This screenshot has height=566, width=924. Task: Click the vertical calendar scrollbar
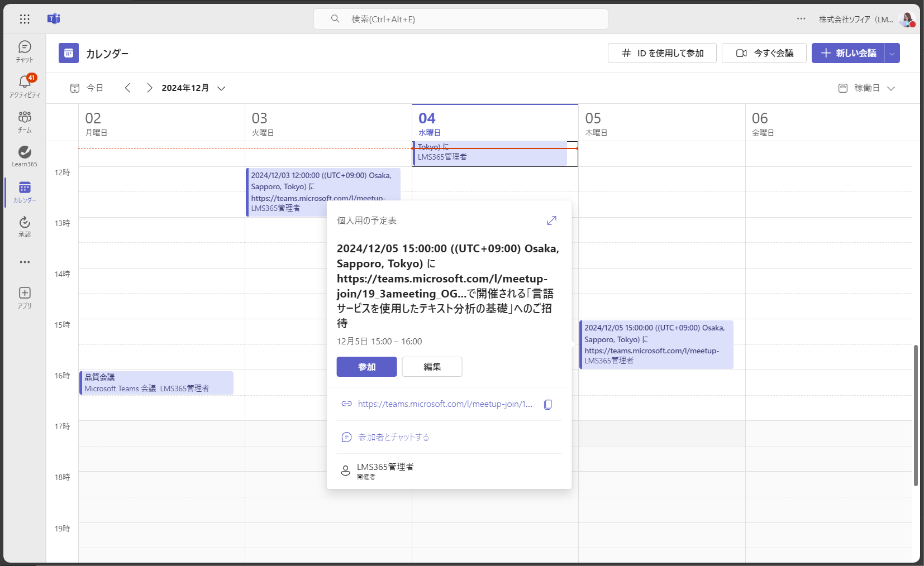(x=916, y=415)
